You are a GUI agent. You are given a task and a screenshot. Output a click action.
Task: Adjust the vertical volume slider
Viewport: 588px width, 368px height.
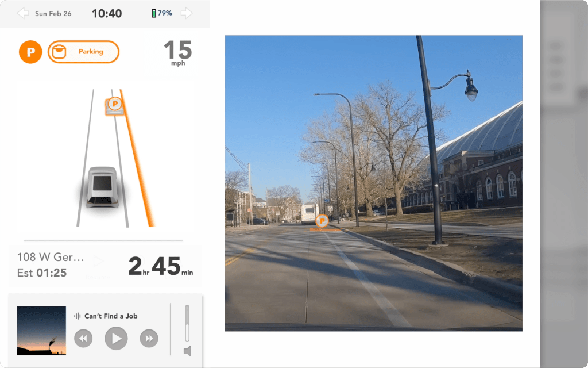point(187,323)
